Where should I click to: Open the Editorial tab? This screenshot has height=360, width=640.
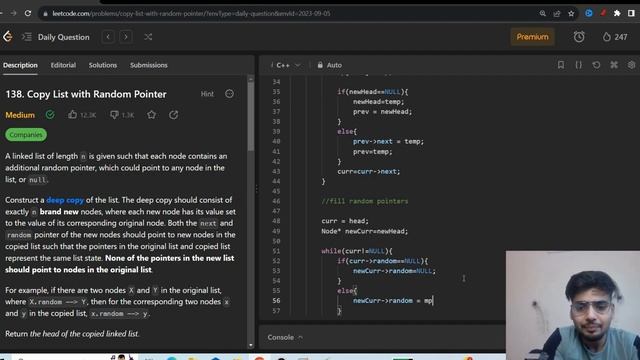[63, 65]
